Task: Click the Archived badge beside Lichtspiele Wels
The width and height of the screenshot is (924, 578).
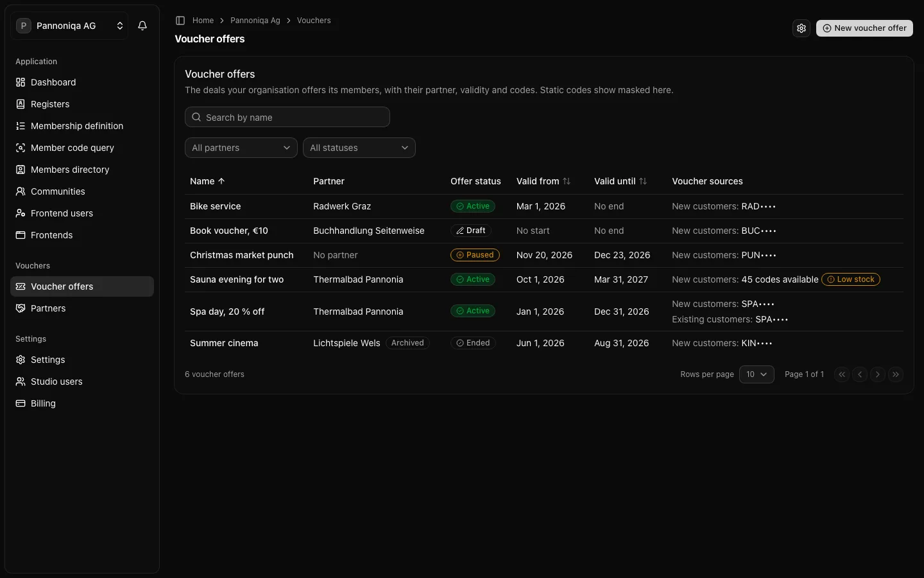Action: point(407,343)
